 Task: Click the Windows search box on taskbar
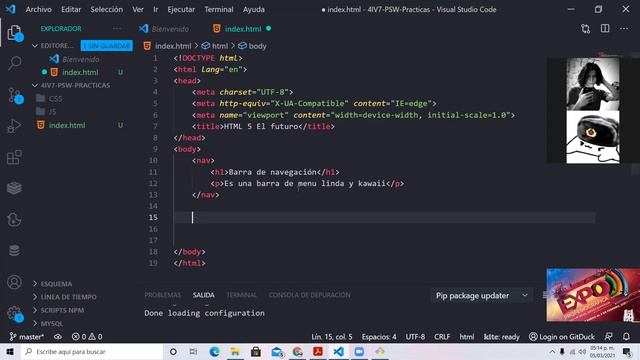coord(92,351)
